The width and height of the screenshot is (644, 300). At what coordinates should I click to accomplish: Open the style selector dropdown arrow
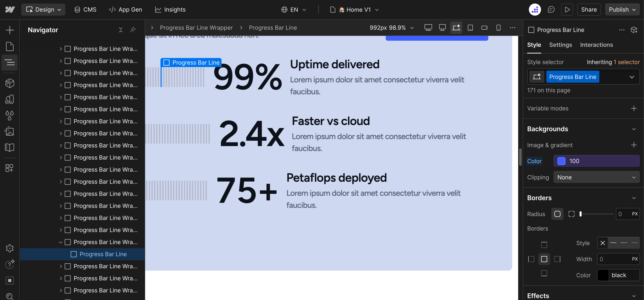[x=632, y=77]
